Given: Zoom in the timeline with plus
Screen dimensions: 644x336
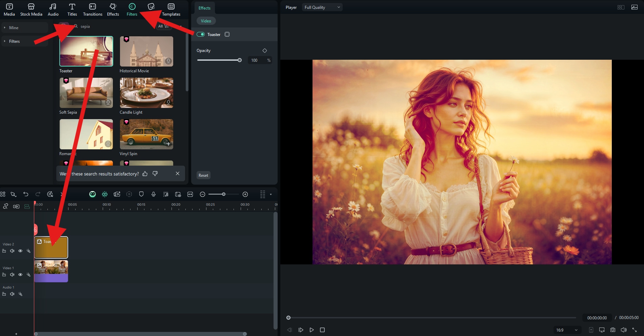Looking at the screenshot, I should 245,194.
